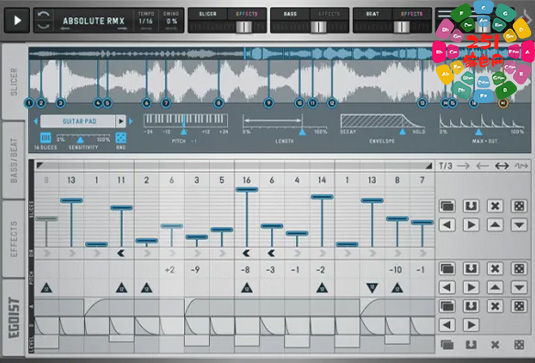Set sequencer direction to random
This screenshot has height=363, width=535.
521,166
